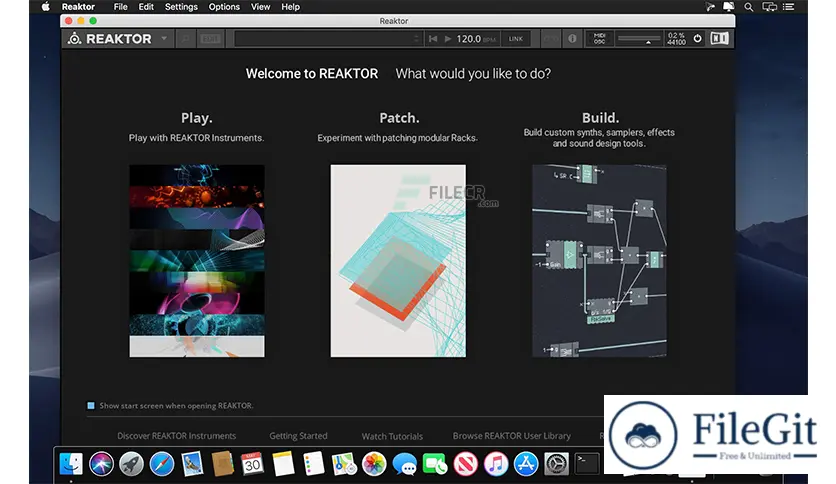Viewport: 836px width, 484px height.
Task: Launch Siri from the Dock
Action: coord(101,464)
